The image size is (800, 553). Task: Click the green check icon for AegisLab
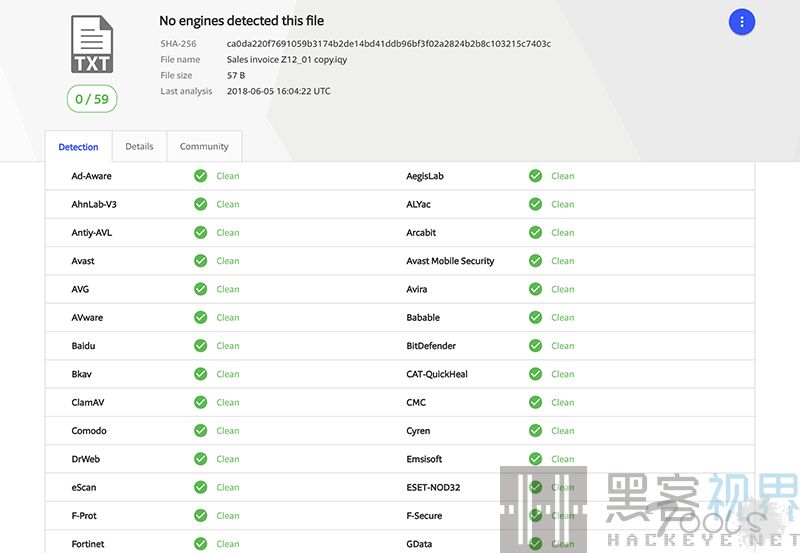[536, 176]
